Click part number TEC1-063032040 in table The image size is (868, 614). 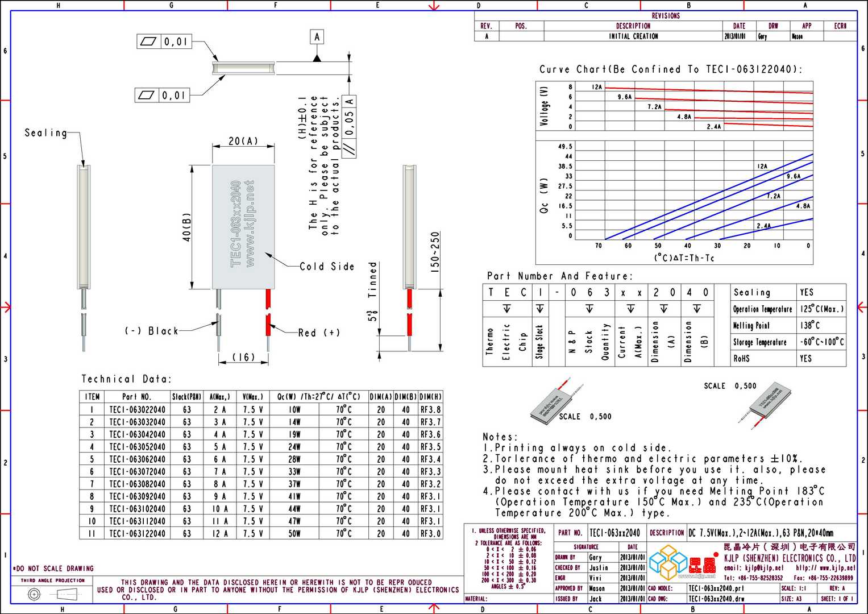[x=137, y=422]
